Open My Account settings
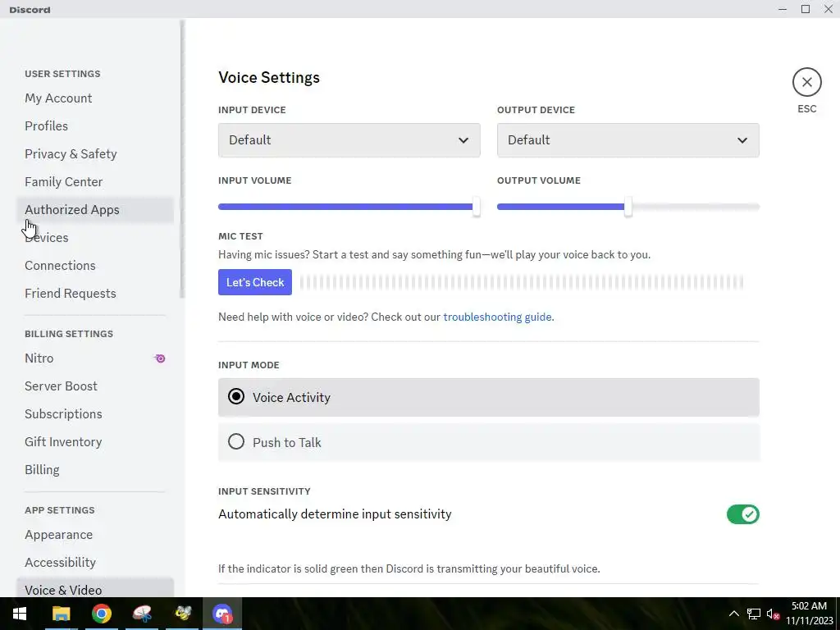The width and height of the screenshot is (840, 630). click(95, 98)
